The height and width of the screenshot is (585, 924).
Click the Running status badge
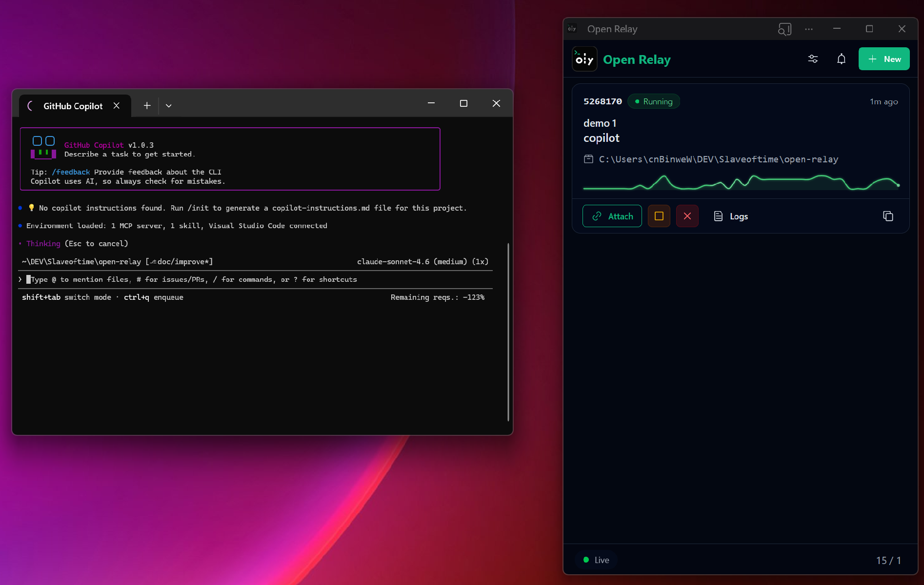(x=654, y=101)
